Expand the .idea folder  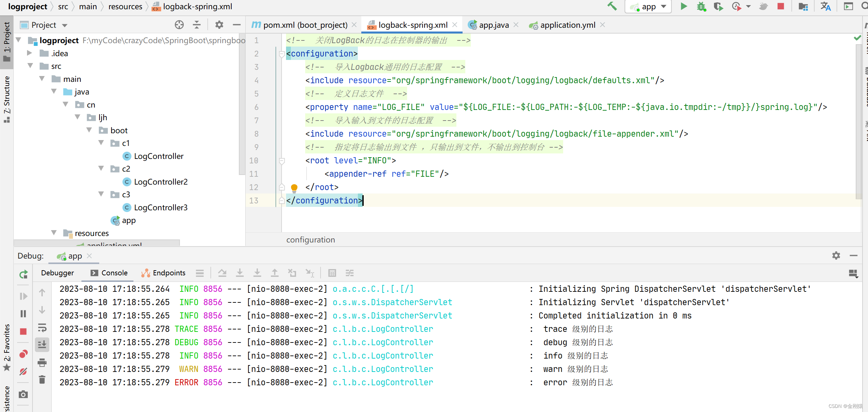pos(30,53)
